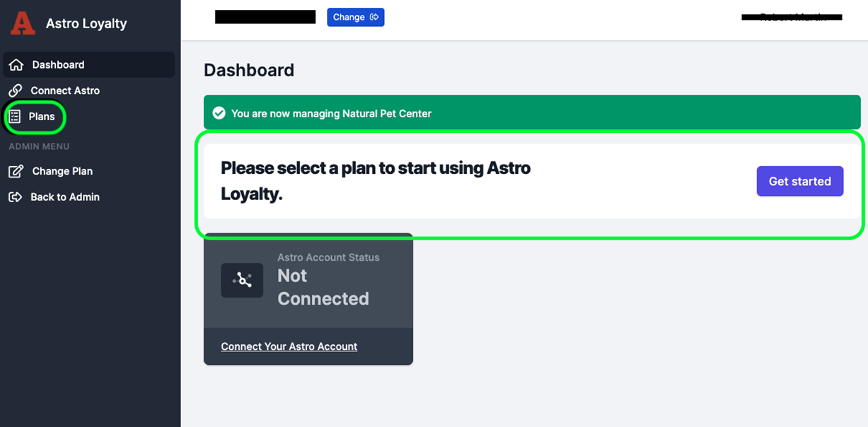Select Plans from the sidebar
Screen dimensions: 868x427
[x=42, y=117]
